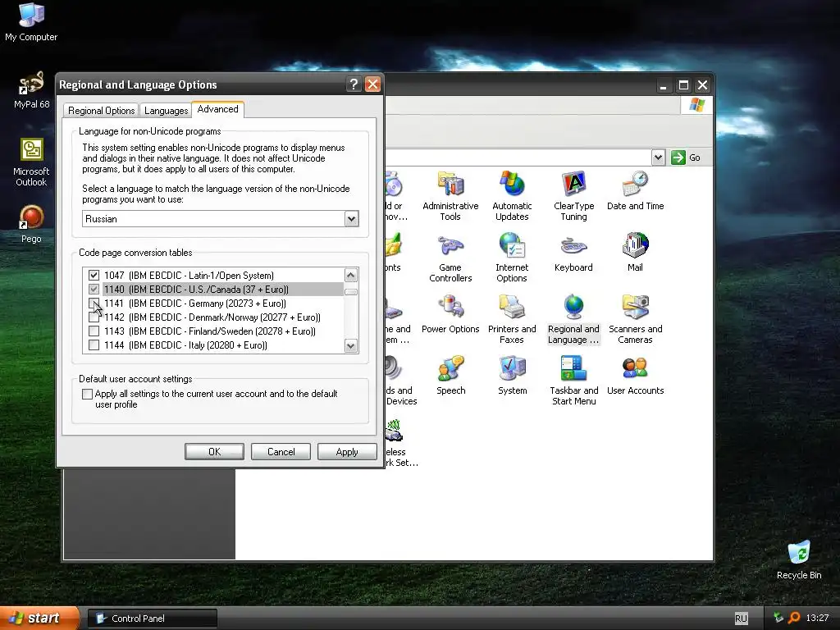
Task: Open System icon in Control Panel
Action: point(512,376)
